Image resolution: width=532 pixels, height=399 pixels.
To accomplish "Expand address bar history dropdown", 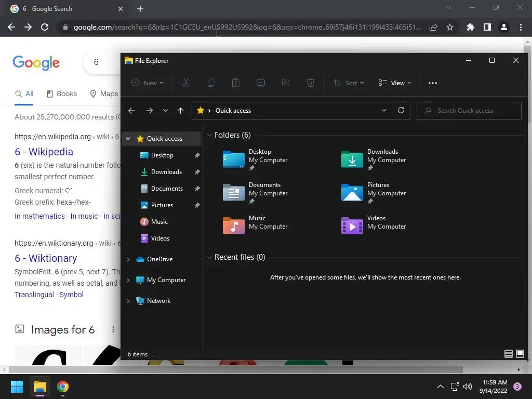I will coord(384,110).
